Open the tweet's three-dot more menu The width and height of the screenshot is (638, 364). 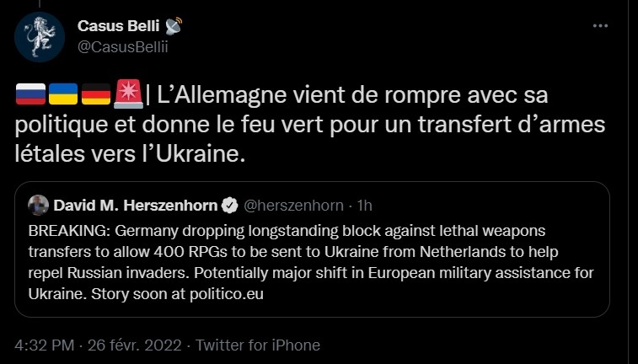click(x=600, y=26)
